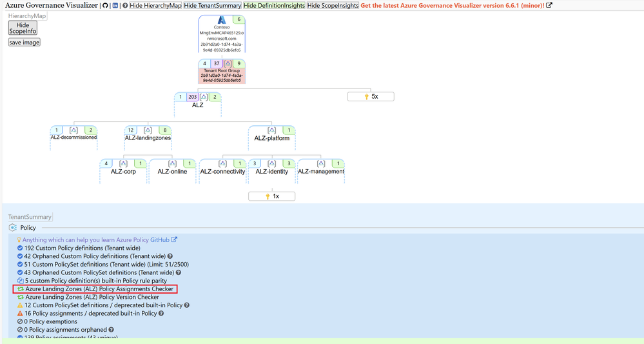Click management group icon on ALZ-corp
This screenshot has width=644, height=344.
[x=123, y=163]
